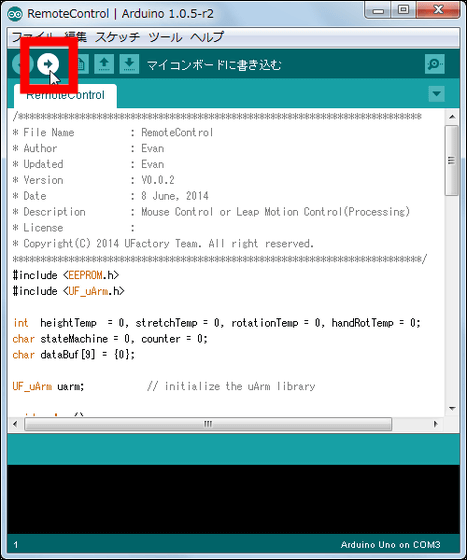Click the horizontal scrollbar left arrow
The height and width of the screenshot is (560, 467).
tap(15, 424)
